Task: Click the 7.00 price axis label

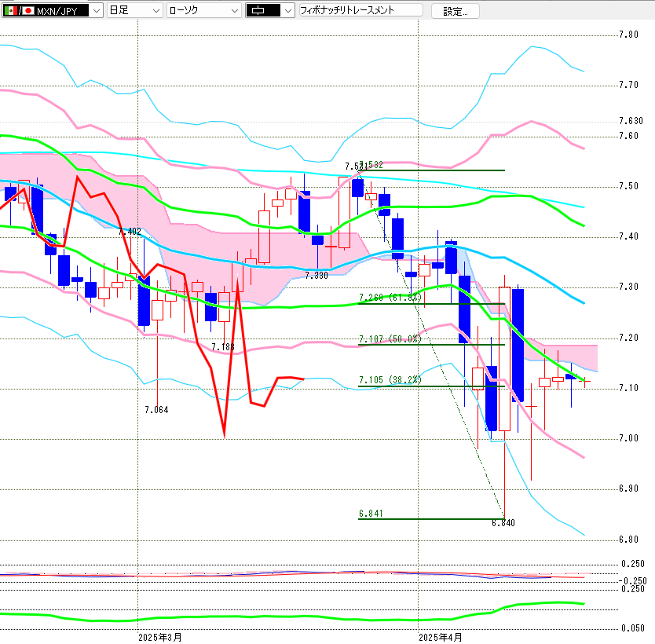Action: click(628, 438)
